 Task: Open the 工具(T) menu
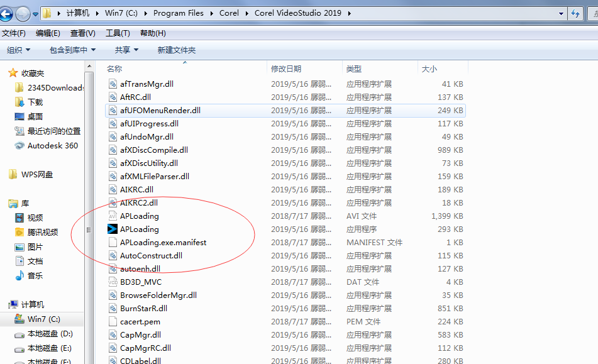(118, 33)
